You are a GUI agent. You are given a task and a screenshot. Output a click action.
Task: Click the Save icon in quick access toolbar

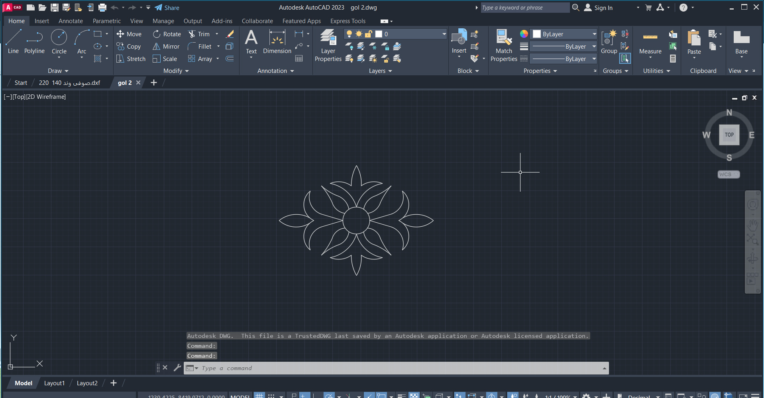[55, 7]
